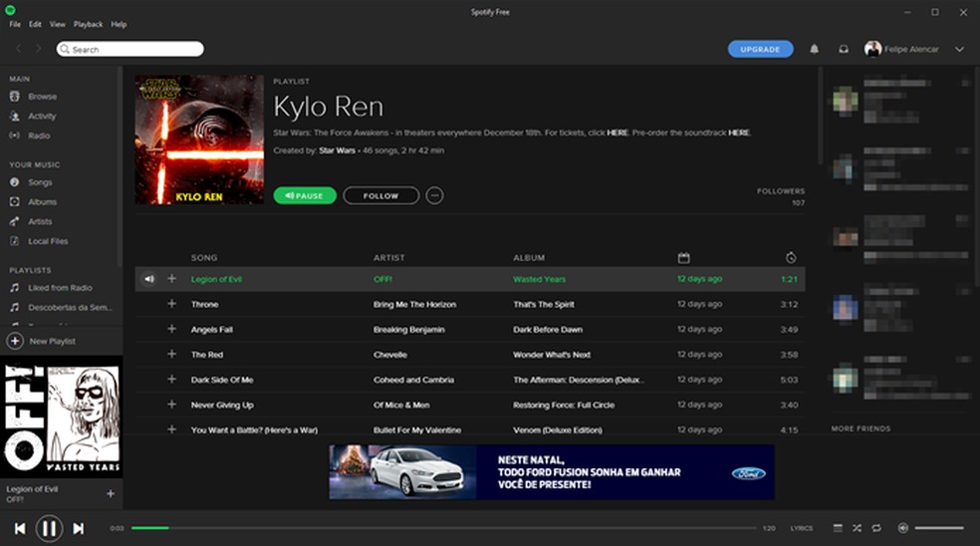Focus the Search field

pos(130,49)
